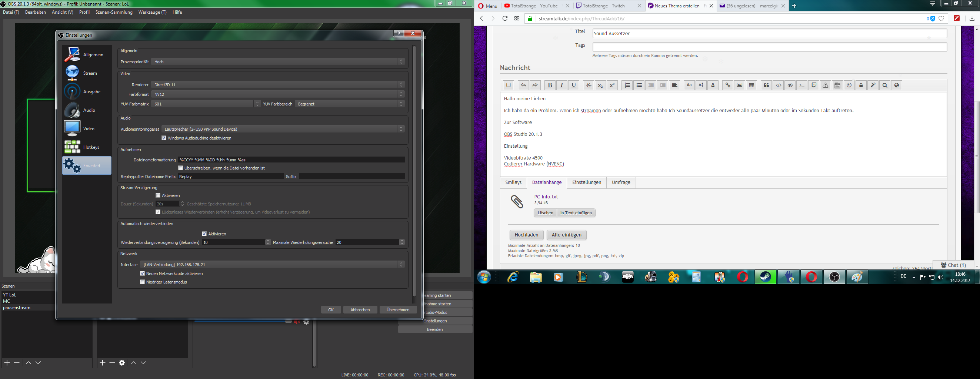Click the insert table icon
Viewport: 980px width, 379px height.
point(751,85)
